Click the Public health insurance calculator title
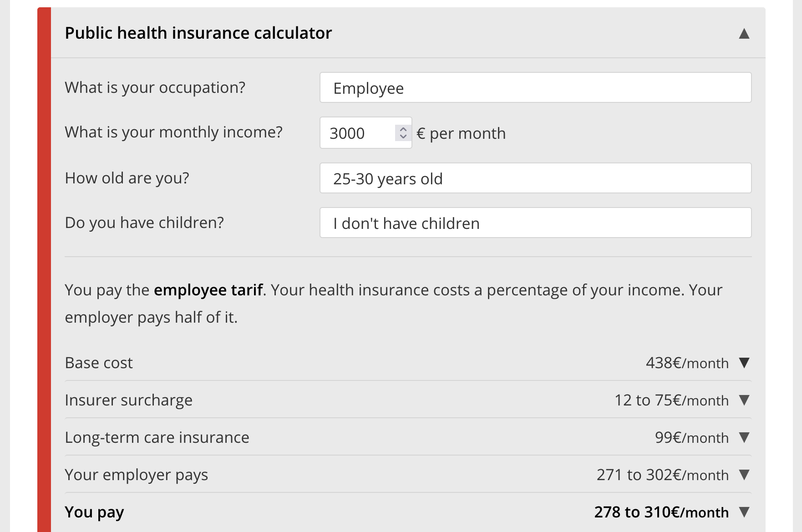 point(198,33)
